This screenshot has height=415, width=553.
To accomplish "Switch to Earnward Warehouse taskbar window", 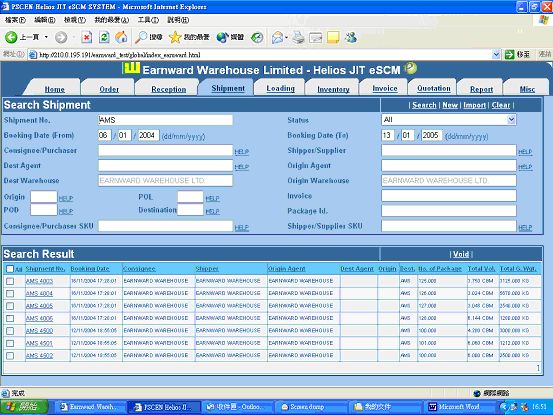I will [x=90, y=407].
